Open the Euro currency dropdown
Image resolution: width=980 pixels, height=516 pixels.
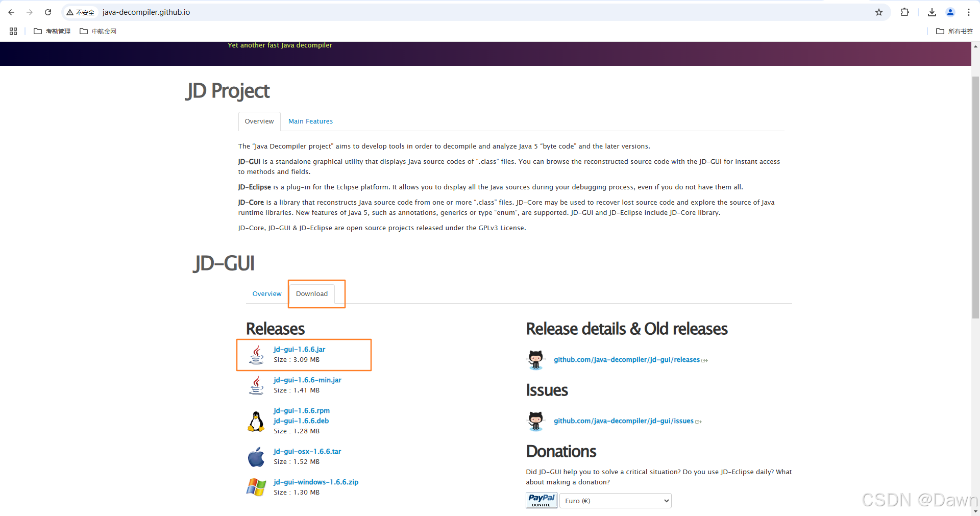click(616, 501)
